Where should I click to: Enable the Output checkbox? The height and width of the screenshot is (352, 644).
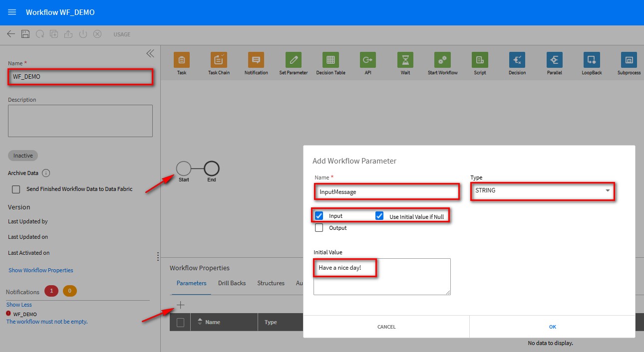coord(319,228)
